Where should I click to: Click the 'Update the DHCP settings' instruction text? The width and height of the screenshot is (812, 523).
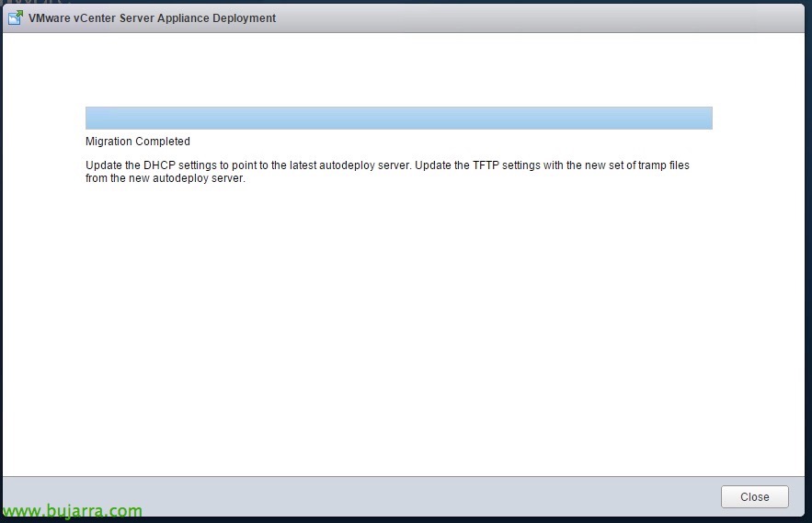[x=387, y=171]
